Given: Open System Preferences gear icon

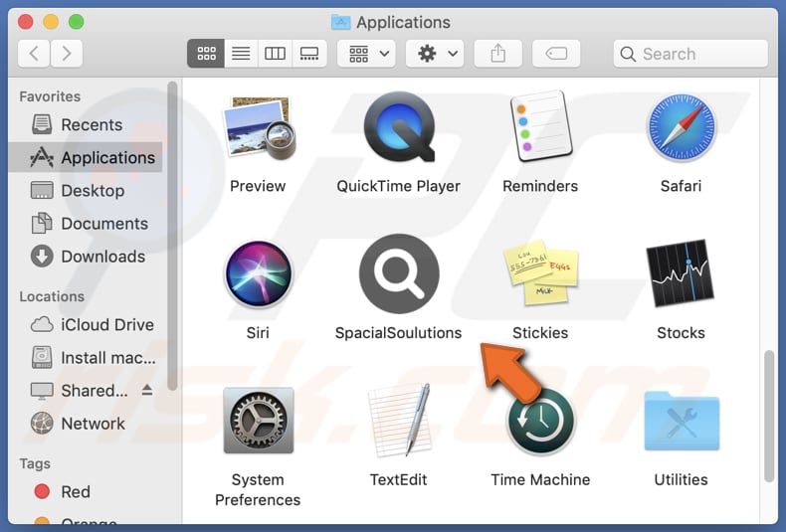Looking at the screenshot, I should (x=258, y=421).
